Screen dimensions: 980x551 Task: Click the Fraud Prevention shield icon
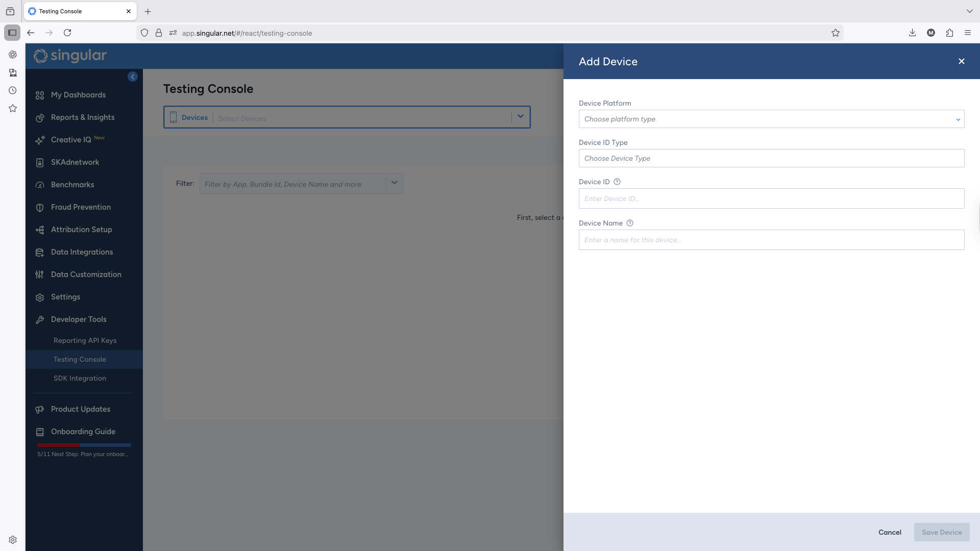[x=40, y=208]
